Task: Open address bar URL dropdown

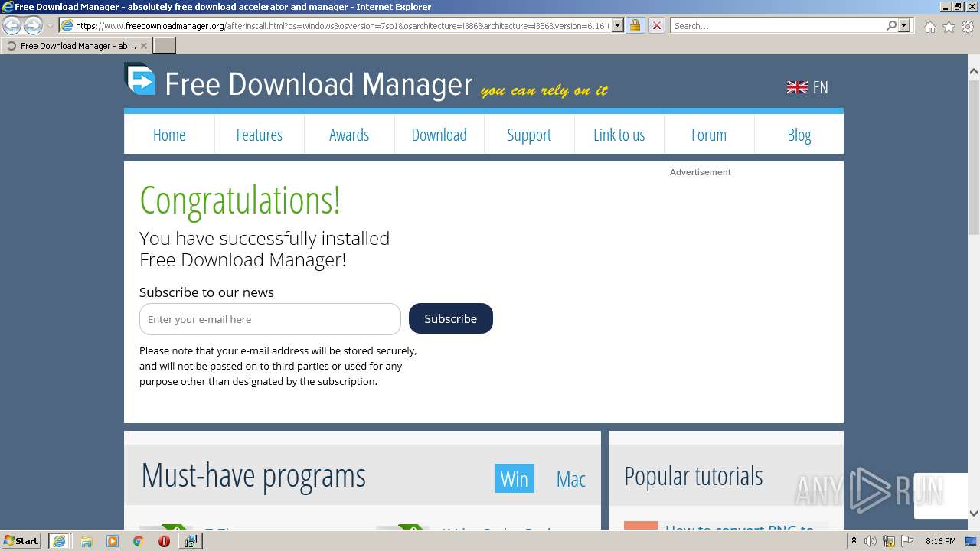Action: pos(618,25)
